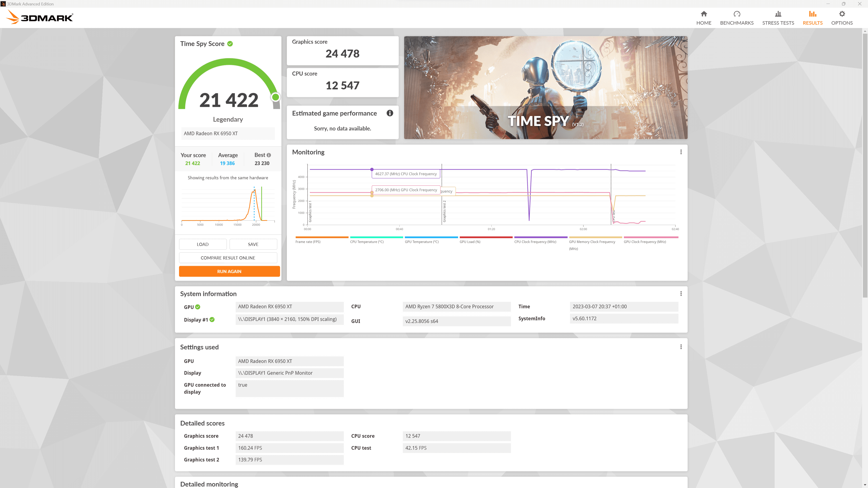Click the Display #1 verified checkmark icon

pyautogui.click(x=212, y=320)
